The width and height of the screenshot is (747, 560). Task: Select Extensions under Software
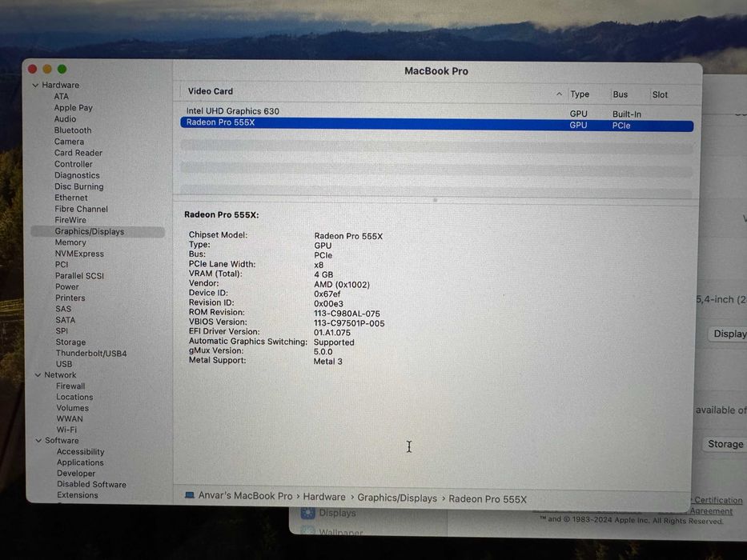click(78, 496)
